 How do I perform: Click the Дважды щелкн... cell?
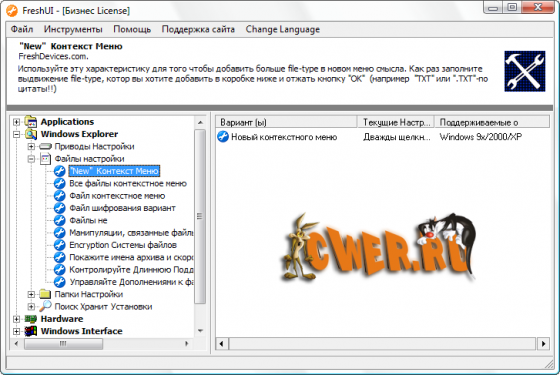tap(396, 137)
